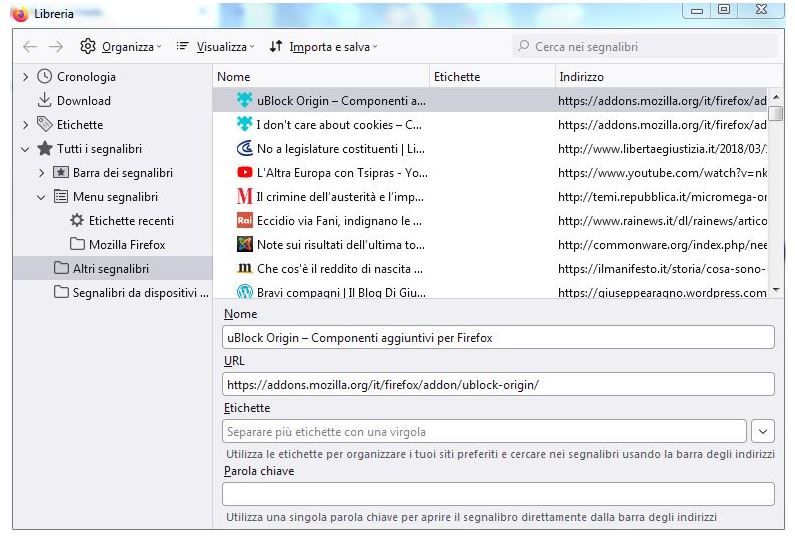Click the youtube.com address cell
The height and width of the screenshot is (539, 795).
pos(662,173)
